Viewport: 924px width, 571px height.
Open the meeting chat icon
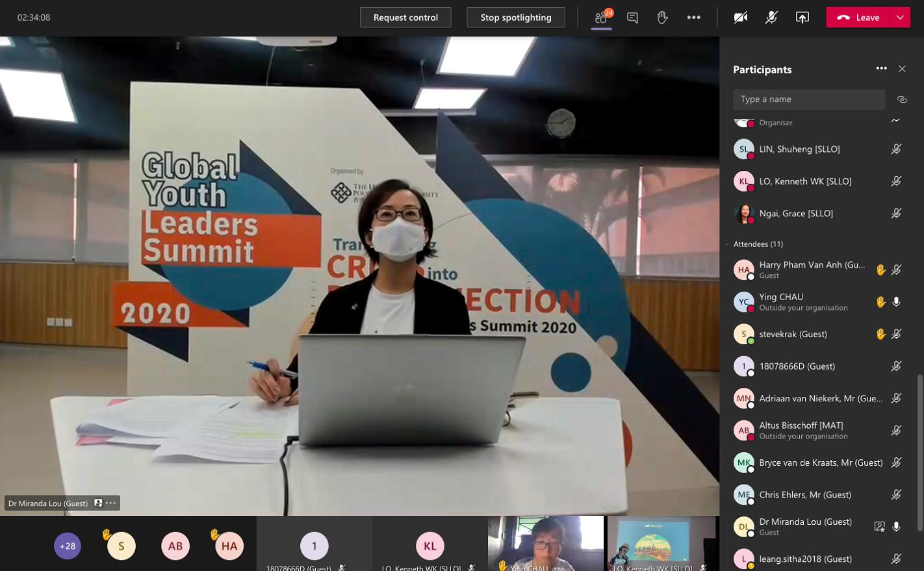[x=632, y=18]
